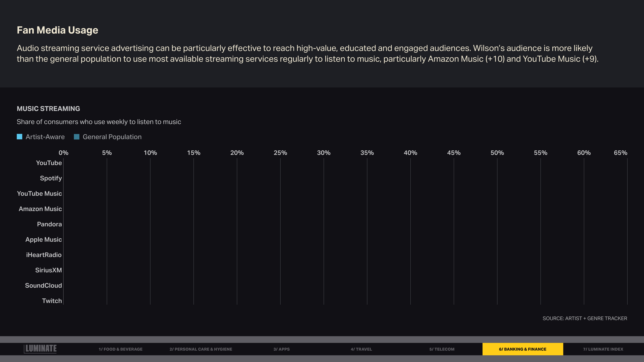The height and width of the screenshot is (362, 644).
Task: Jump to the Luminate Index tab
Action: point(603,349)
